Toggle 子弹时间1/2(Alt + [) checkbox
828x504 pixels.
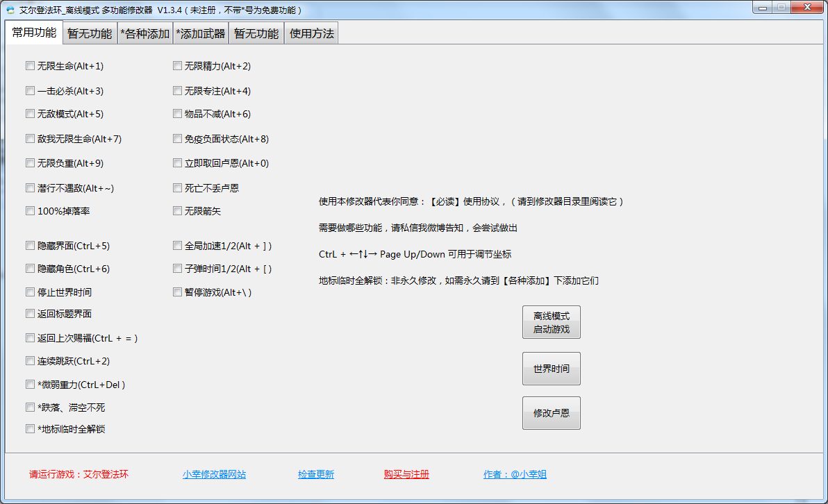(177, 269)
